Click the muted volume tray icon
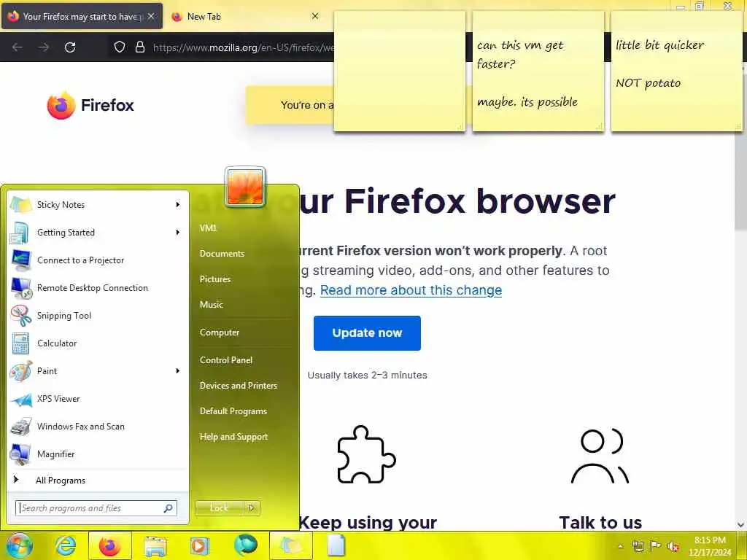Viewport: 747px width, 560px height. tap(673, 546)
